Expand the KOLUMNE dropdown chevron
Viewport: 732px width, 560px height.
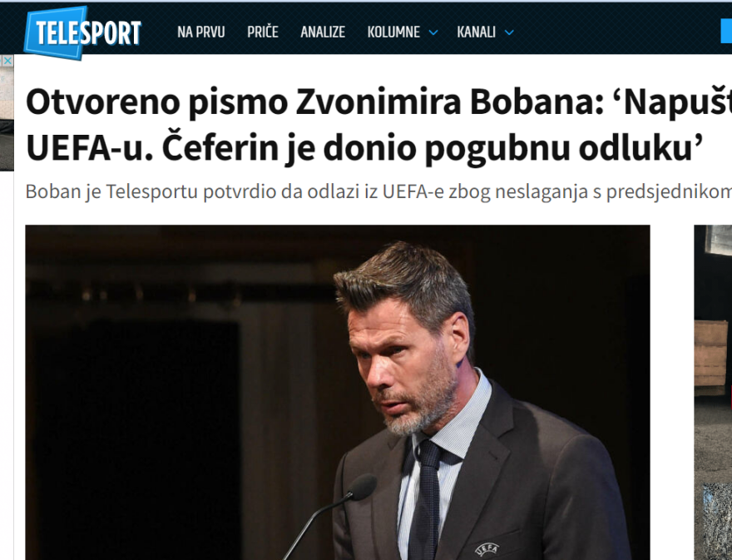tap(433, 32)
